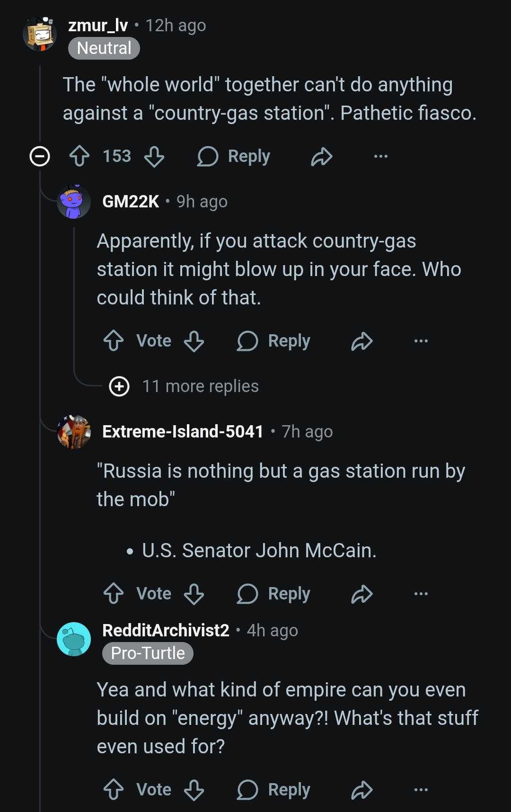Screen dimensions: 511x812
Task: Upvote Extreme-Island-5041's McCain quote comment
Action: click(x=114, y=594)
